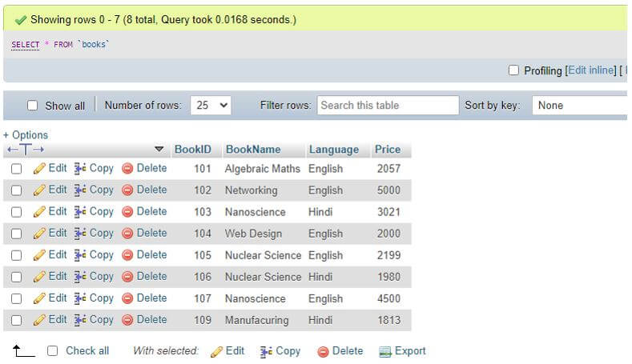632x364 pixels.
Task: Sort by the Price column header
Action: (x=388, y=150)
